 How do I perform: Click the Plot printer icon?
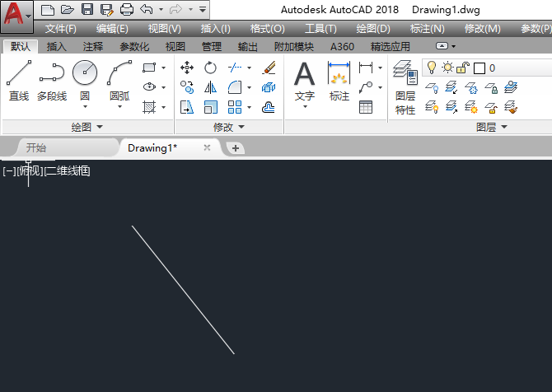tap(127, 10)
